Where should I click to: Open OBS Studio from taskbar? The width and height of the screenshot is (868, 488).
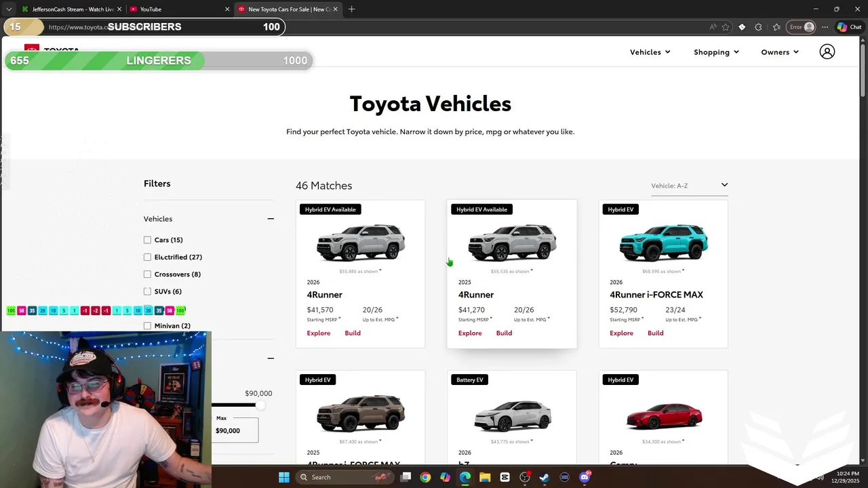[525, 477]
